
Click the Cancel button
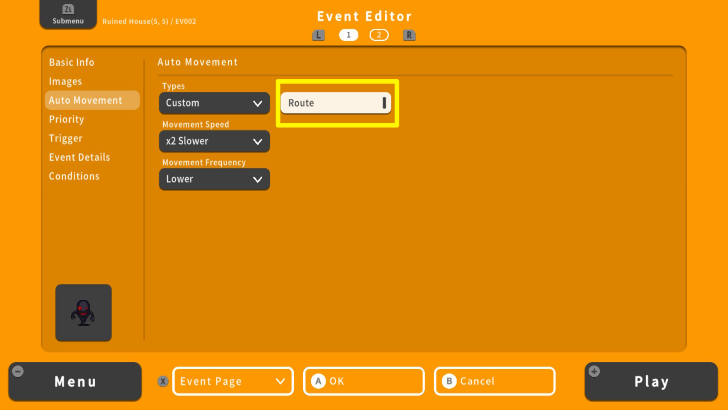[x=495, y=382]
